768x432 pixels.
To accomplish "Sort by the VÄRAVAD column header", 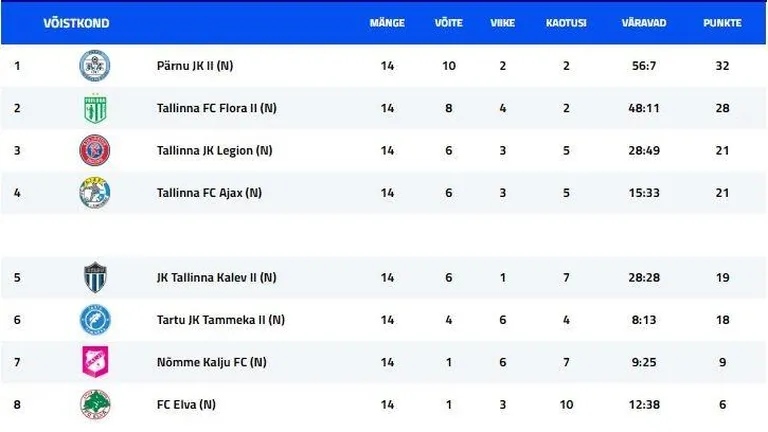I will (x=644, y=23).
